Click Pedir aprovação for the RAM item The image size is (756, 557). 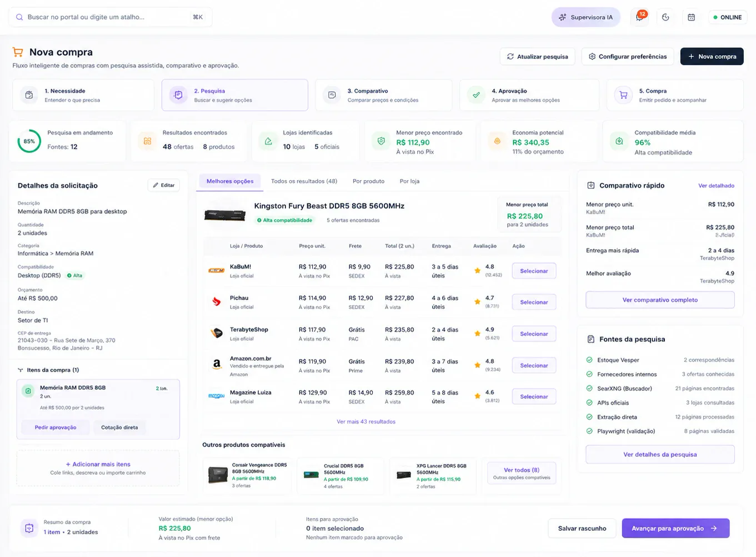coord(56,427)
